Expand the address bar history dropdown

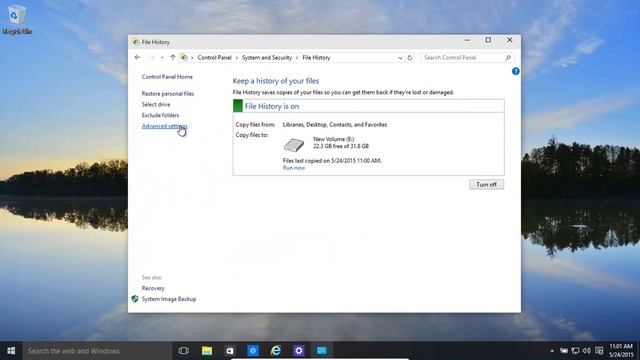click(x=400, y=58)
